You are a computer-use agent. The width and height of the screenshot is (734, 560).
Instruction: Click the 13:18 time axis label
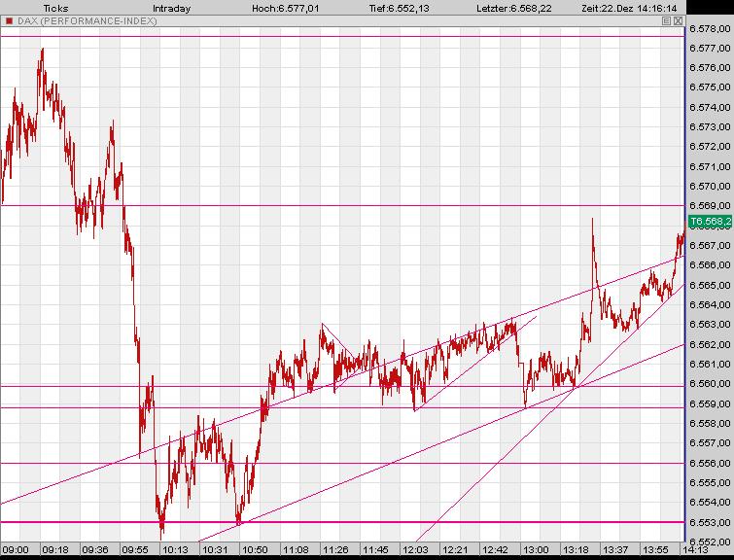coord(576,549)
